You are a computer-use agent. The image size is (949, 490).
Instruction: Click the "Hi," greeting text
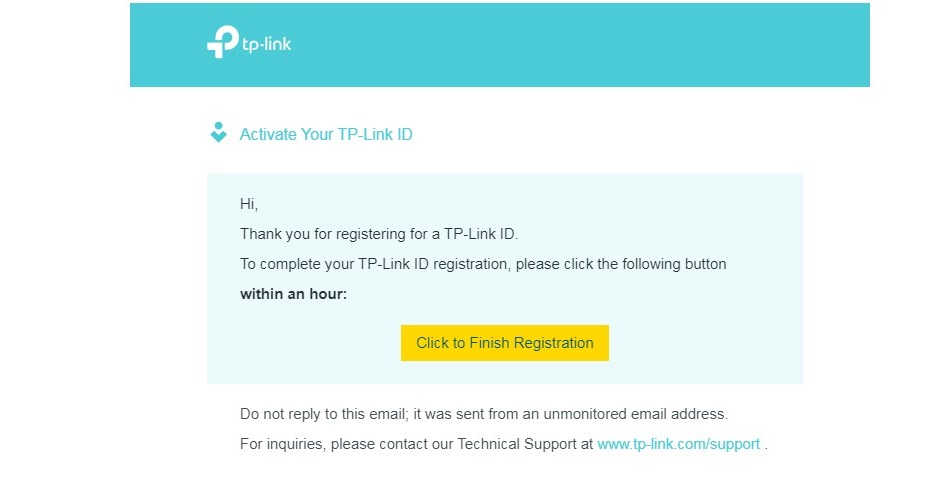pos(249,204)
